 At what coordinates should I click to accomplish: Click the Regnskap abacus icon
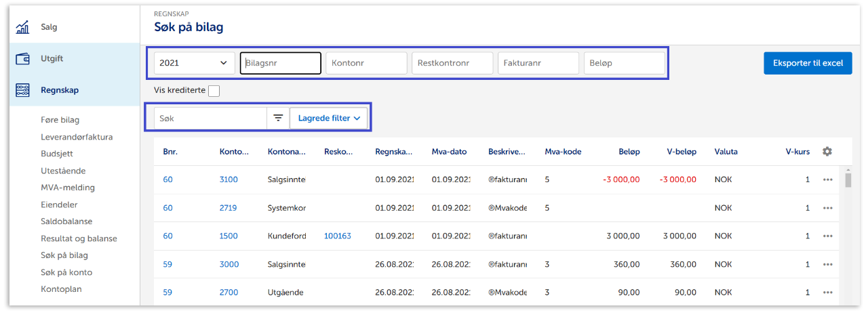[x=22, y=90]
